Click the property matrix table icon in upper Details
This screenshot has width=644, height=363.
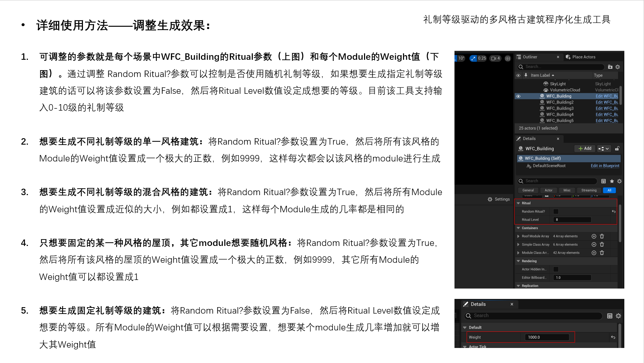604,181
